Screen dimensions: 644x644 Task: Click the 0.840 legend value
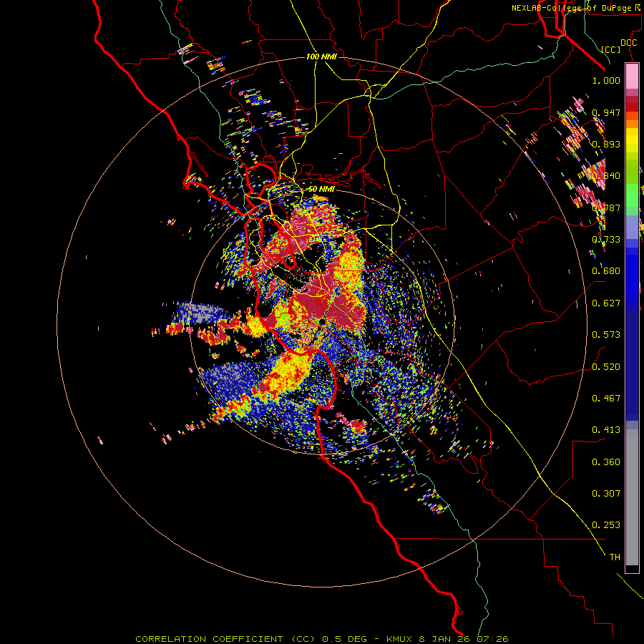point(606,175)
